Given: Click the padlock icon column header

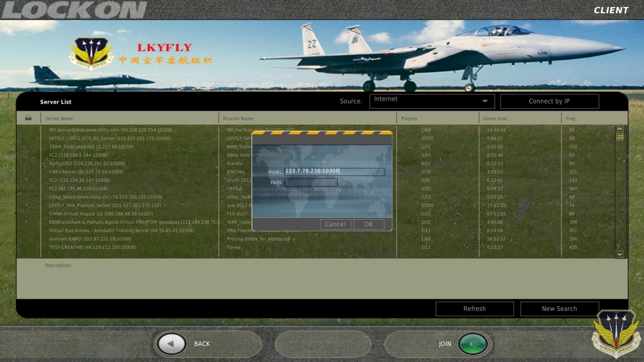Looking at the screenshot, I should click(x=28, y=118).
